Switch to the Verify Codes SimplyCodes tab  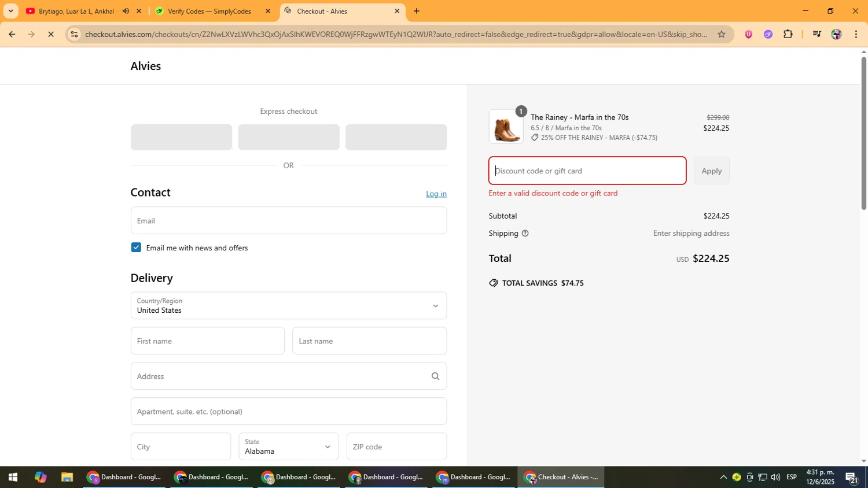209,11
